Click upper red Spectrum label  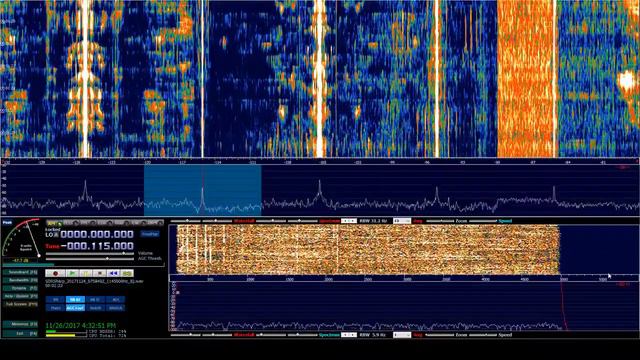point(329,221)
